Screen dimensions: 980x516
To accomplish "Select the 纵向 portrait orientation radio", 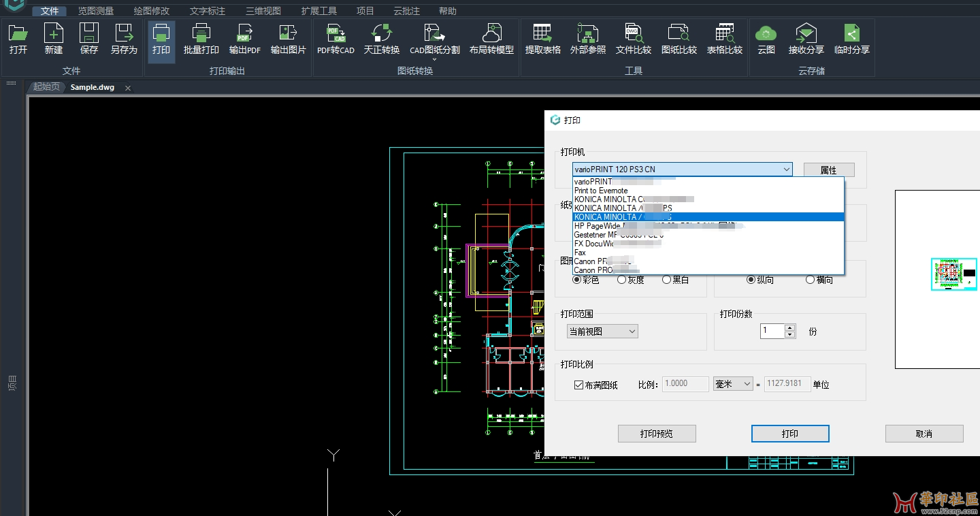I will 751,280.
